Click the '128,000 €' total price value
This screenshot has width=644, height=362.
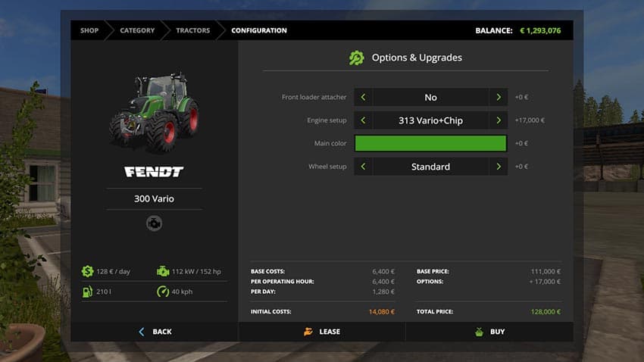[x=546, y=312]
